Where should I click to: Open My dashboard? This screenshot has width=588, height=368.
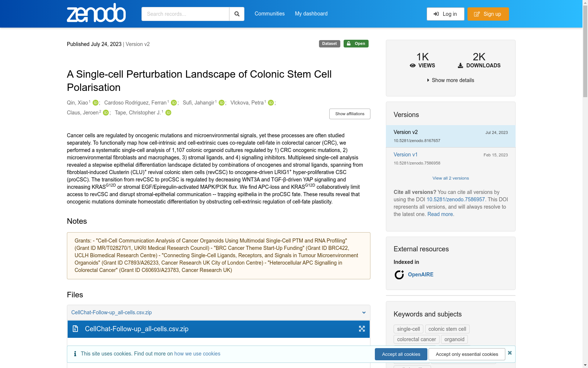pyautogui.click(x=311, y=14)
